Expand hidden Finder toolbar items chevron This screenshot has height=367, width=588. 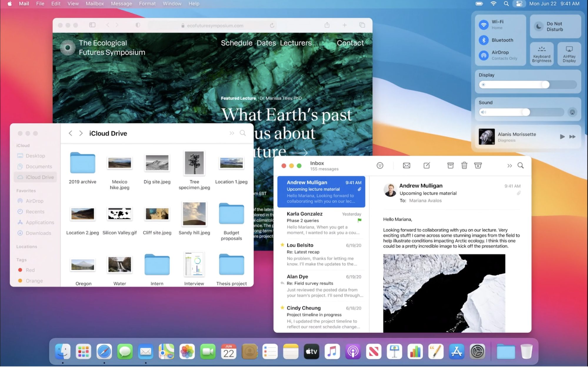pos(232,133)
